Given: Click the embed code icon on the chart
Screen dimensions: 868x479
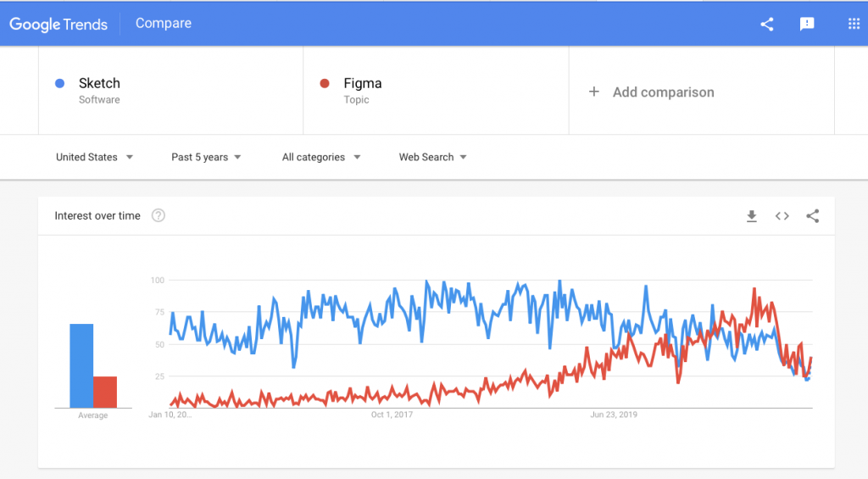Looking at the screenshot, I should coord(782,216).
